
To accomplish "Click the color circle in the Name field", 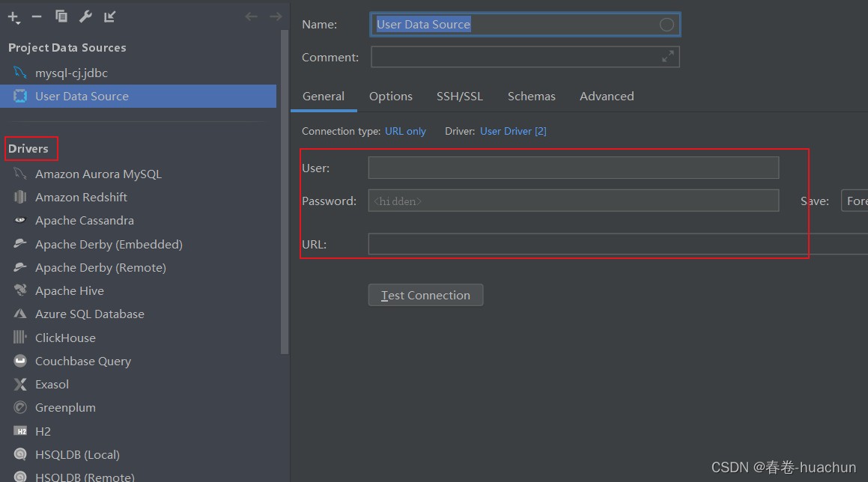I will click(x=667, y=25).
